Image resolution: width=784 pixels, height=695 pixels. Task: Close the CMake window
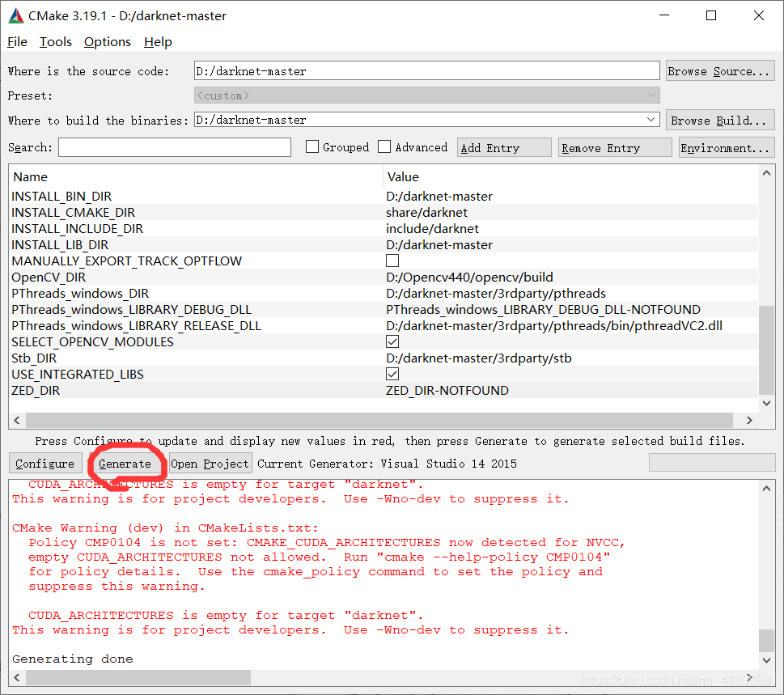[x=758, y=15]
